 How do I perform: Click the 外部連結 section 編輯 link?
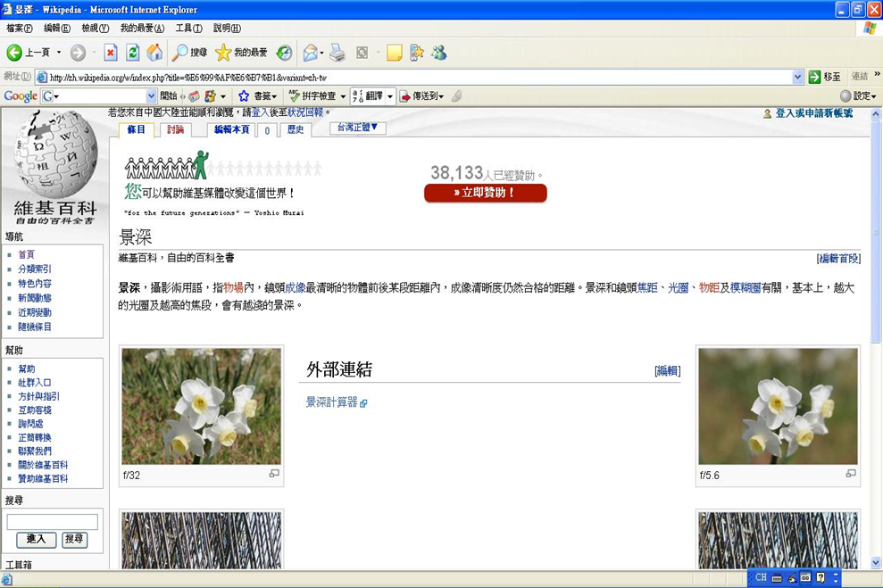coord(668,370)
